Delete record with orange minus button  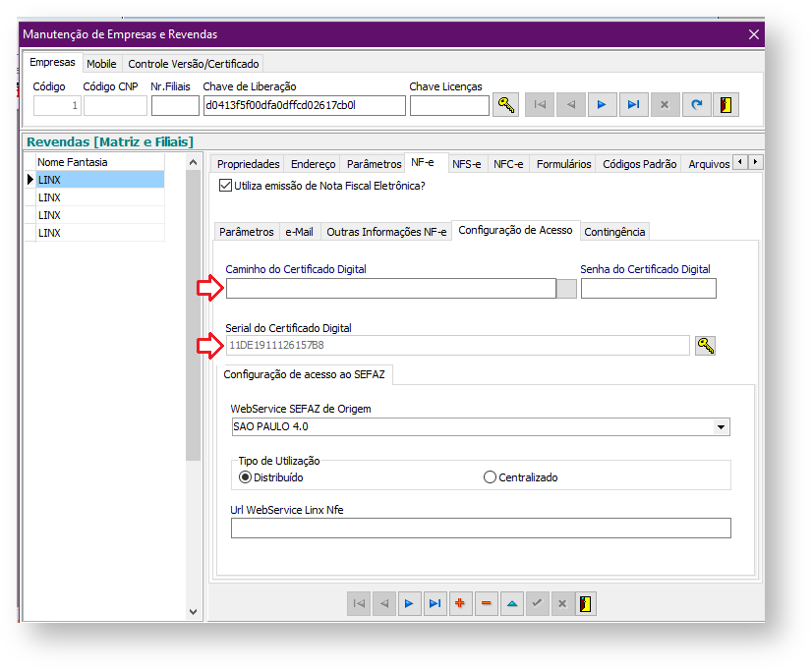tap(486, 604)
